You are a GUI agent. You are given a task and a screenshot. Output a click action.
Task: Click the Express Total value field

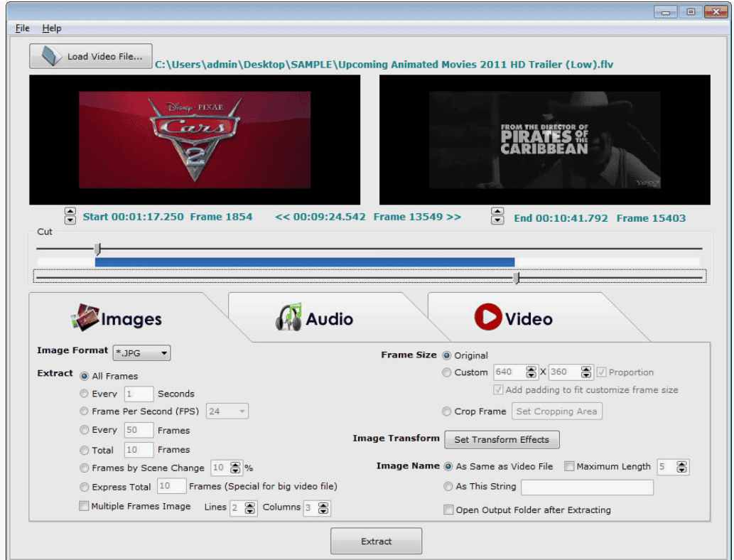(x=172, y=486)
